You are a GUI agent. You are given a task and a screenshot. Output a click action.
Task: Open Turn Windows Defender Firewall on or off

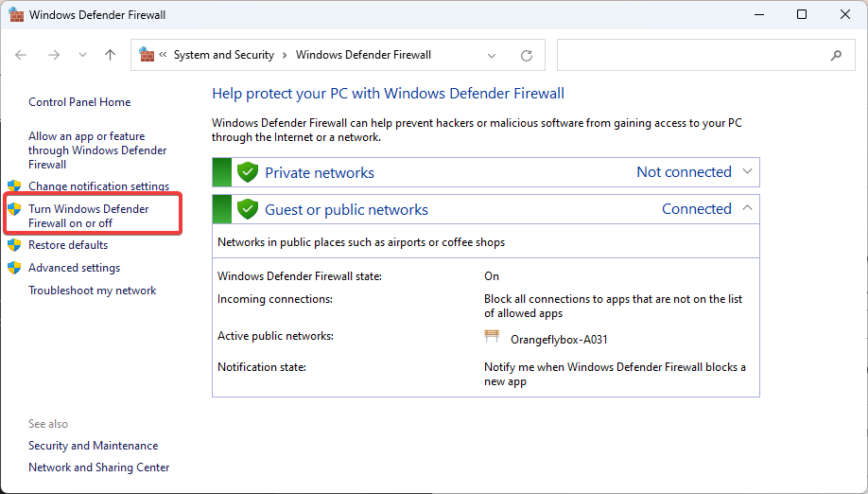(x=89, y=216)
